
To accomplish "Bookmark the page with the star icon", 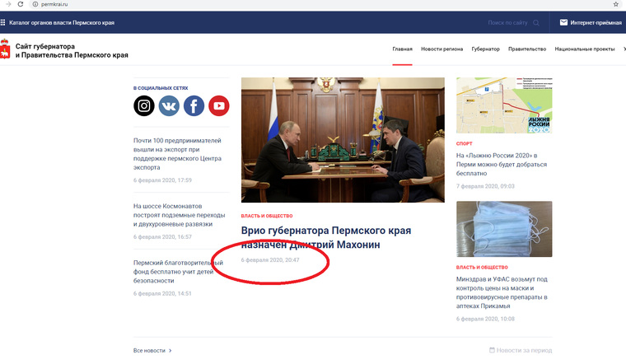I will [615, 4].
